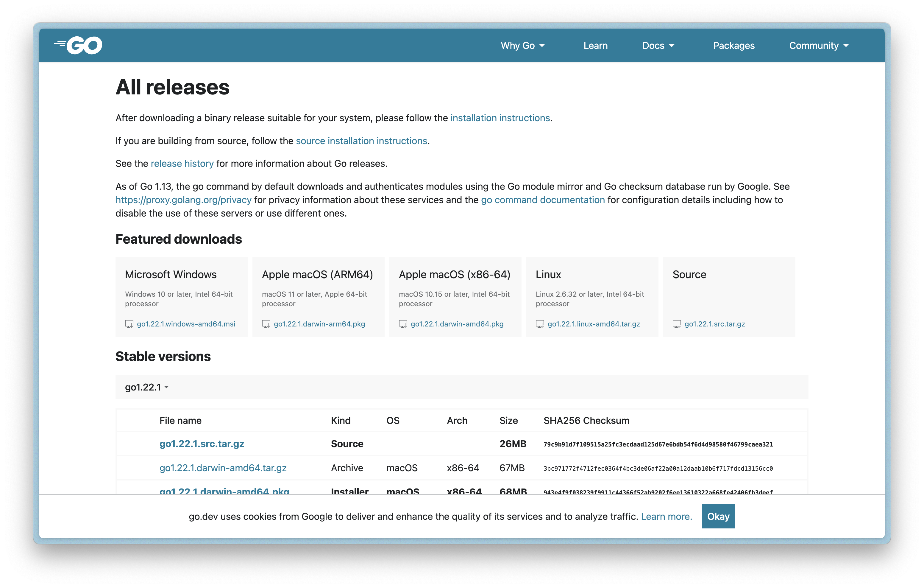
Task: Click the SHA256 checksum starting with 3bc97177
Action: [658, 469]
